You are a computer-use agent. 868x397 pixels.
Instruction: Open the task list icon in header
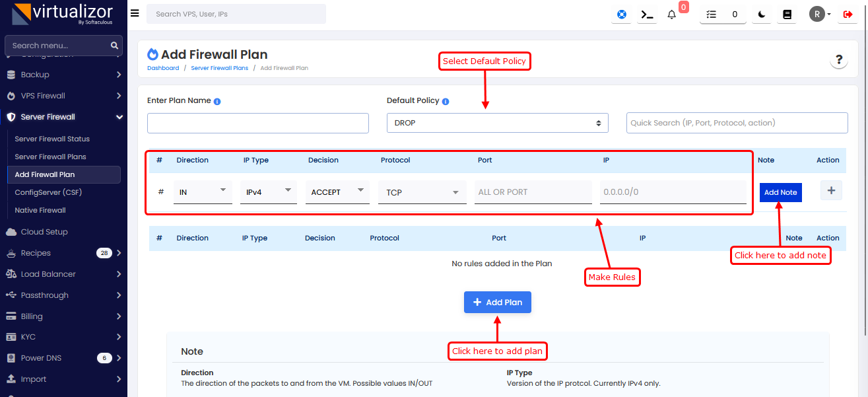[x=711, y=15]
